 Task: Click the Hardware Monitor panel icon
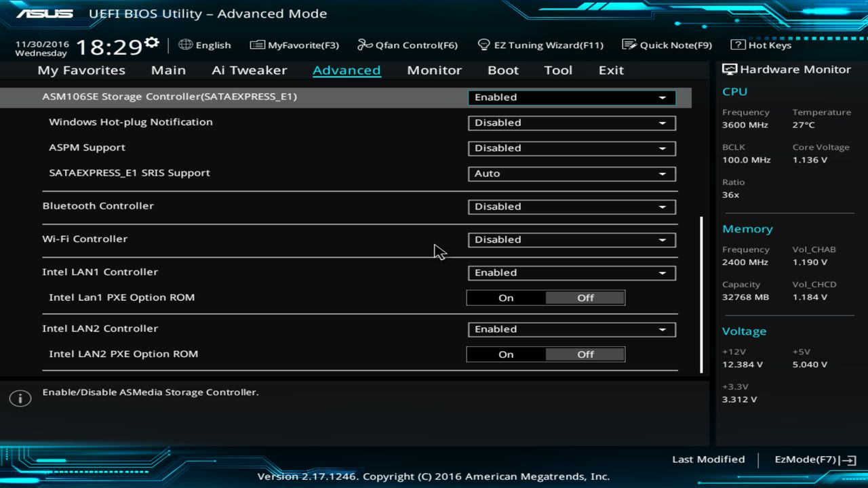coord(729,68)
